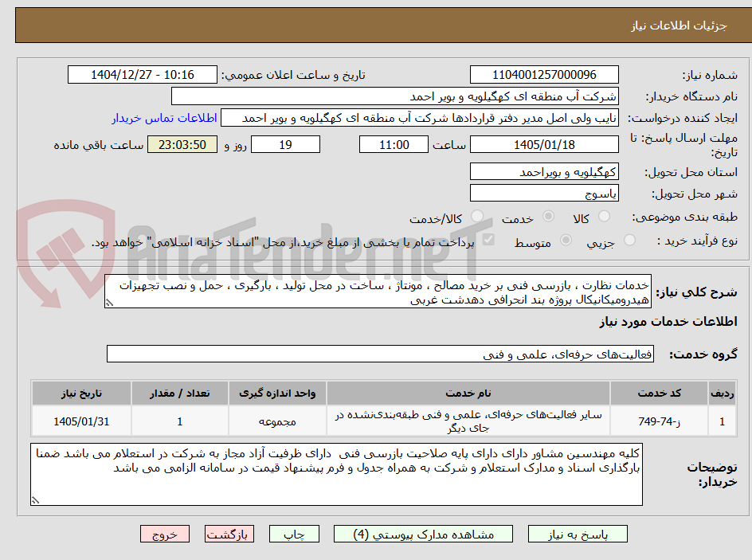
Task: Click the شهر محل تحویل field یاسوج
Action: tap(544, 194)
